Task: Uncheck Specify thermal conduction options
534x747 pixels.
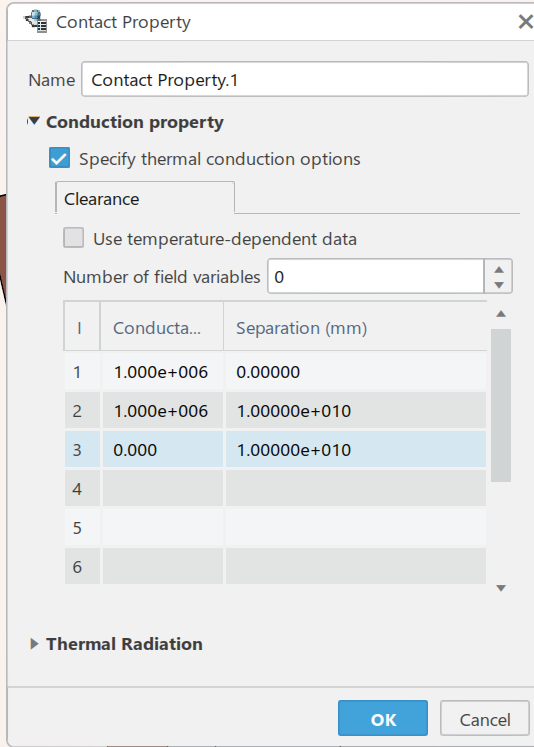Action: pyautogui.click(x=60, y=158)
